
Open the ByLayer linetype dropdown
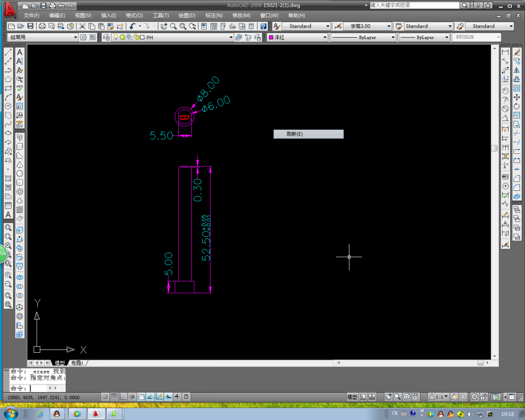pos(392,38)
